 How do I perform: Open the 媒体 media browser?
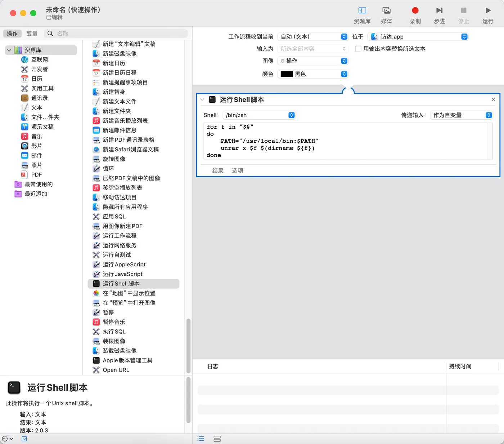[387, 15]
